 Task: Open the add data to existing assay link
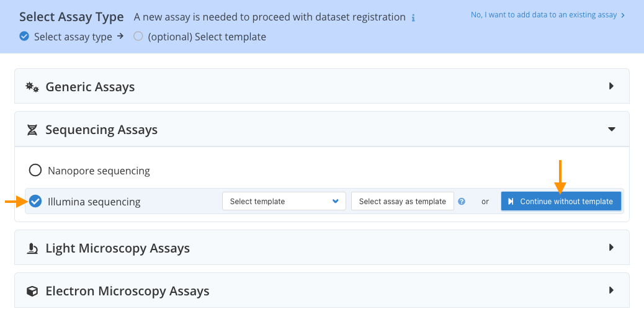[548, 15]
